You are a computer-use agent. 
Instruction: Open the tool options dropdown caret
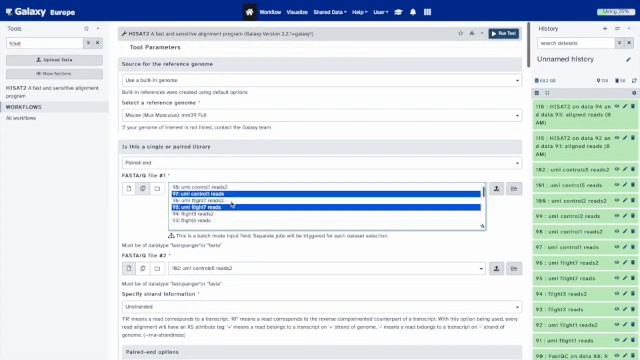coord(482,33)
